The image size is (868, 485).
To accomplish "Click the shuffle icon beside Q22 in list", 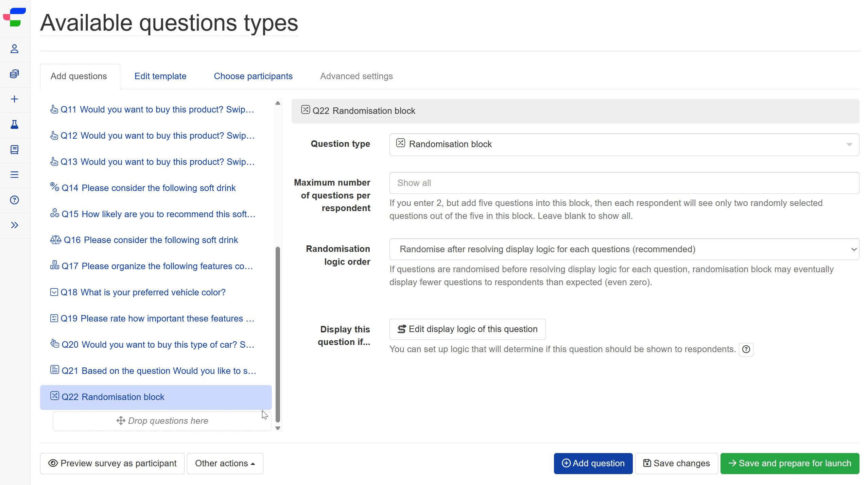I will click(54, 396).
